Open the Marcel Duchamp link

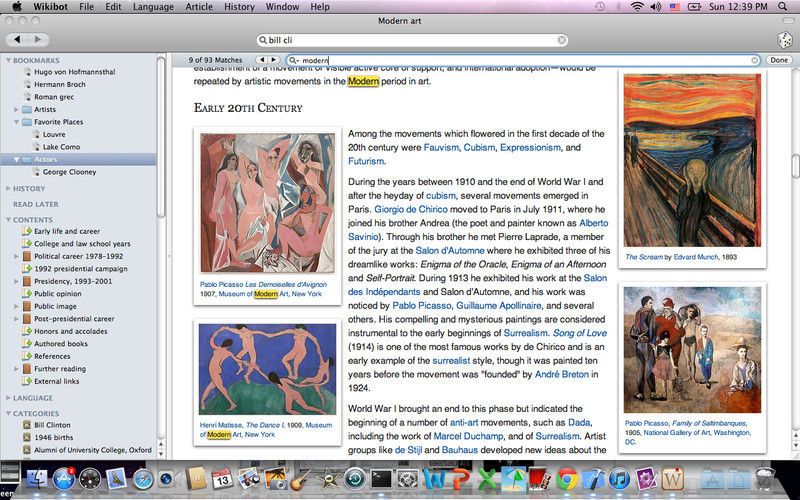(468, 436)
